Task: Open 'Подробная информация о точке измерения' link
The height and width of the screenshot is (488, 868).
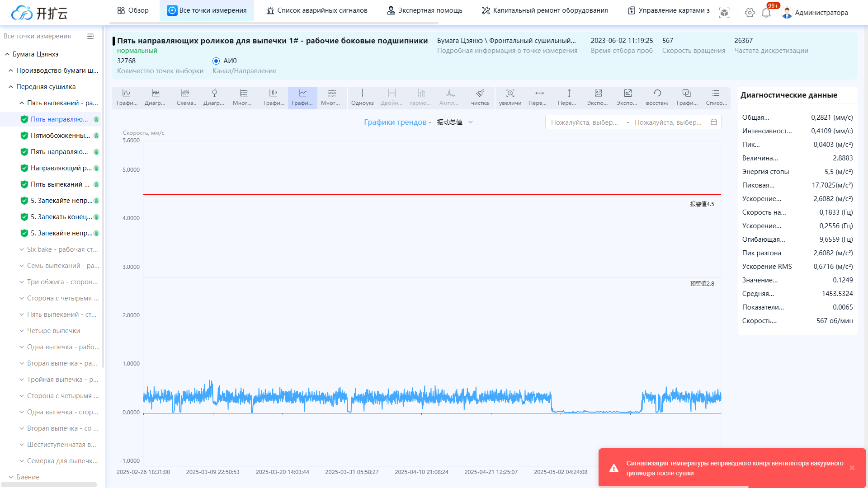Action: (x=507, y=51)
